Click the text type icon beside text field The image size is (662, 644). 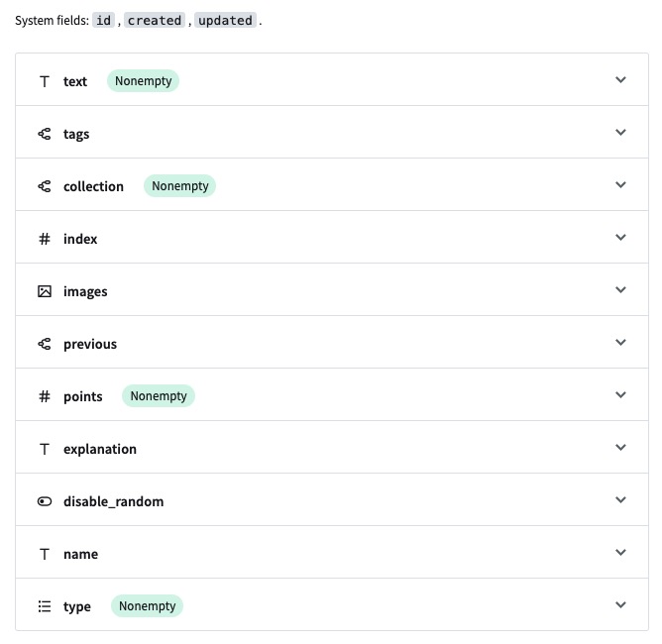point(45,81)
